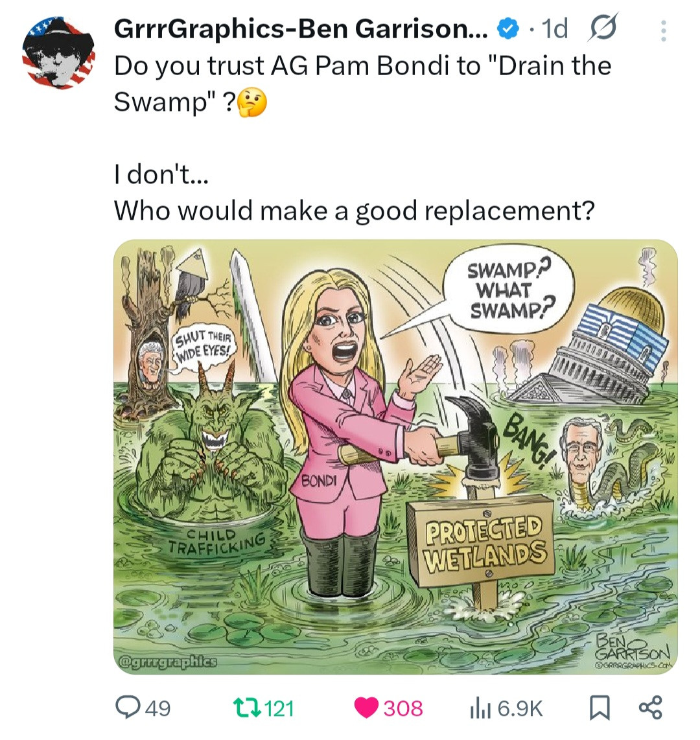Open the three-dot more options menu
Screen dimensions: 700x740
[x=663, y=31]
